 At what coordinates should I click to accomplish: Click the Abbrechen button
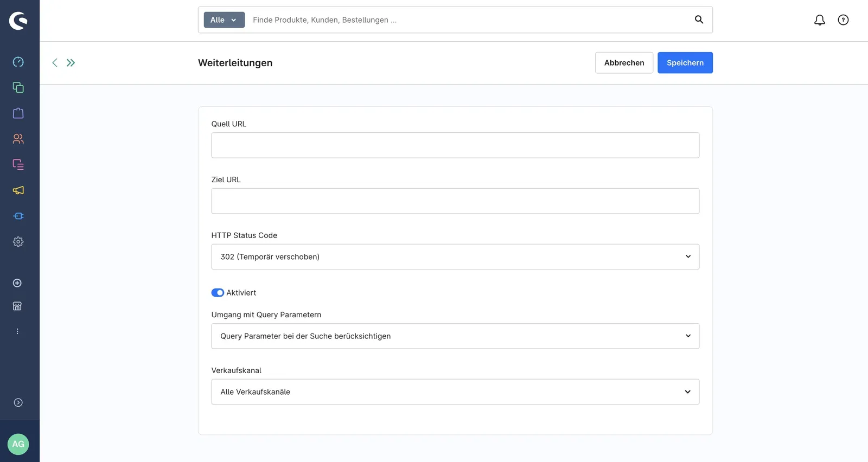point(624,63)
